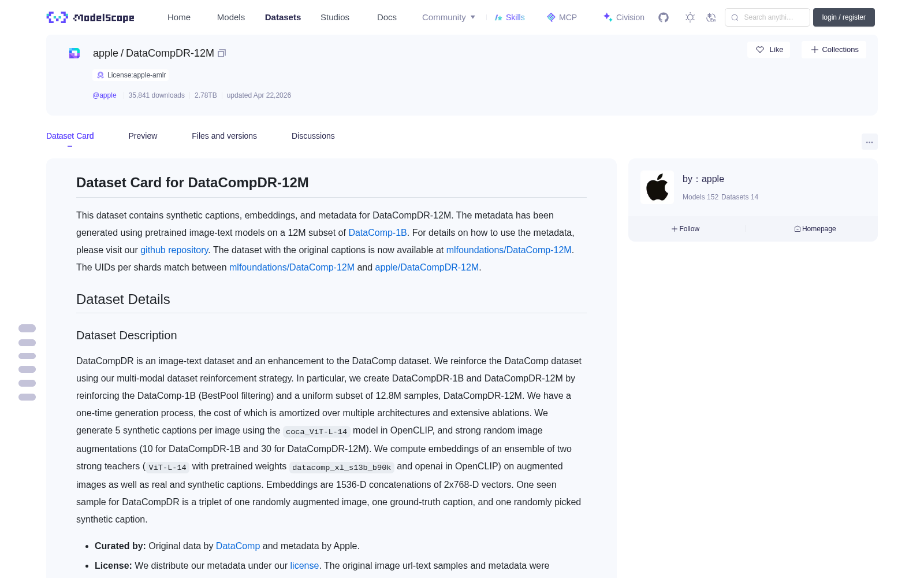Screen dimensions: 924x578
Task: Add dataset via Collections button label
Action: [x=840, y=50]
